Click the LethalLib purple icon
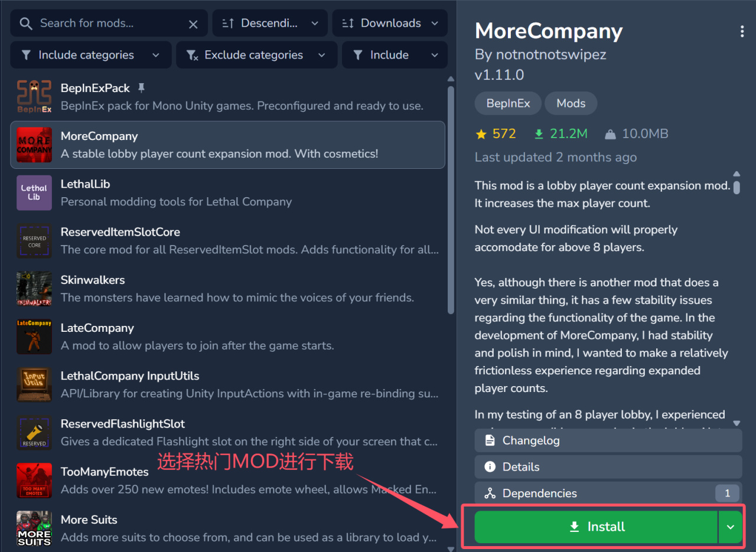The width and height of the screenshot is (756, 552). (x=34, y=193)
